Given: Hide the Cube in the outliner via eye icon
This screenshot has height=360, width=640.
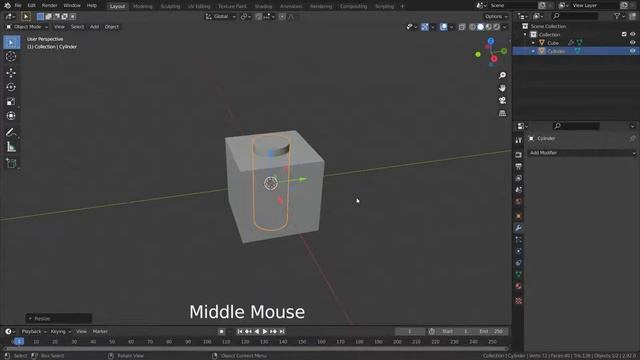Looking at the screenshot, I should point(632,43).
